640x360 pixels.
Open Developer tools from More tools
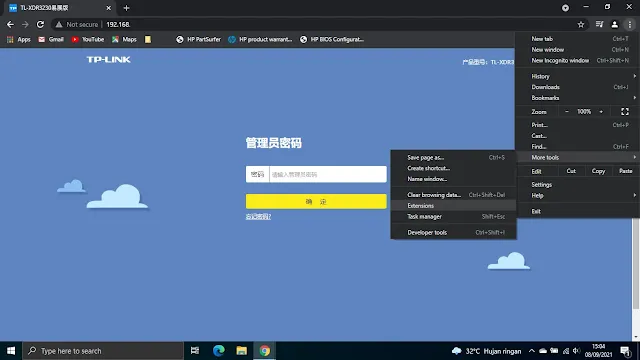coord(453,233)
